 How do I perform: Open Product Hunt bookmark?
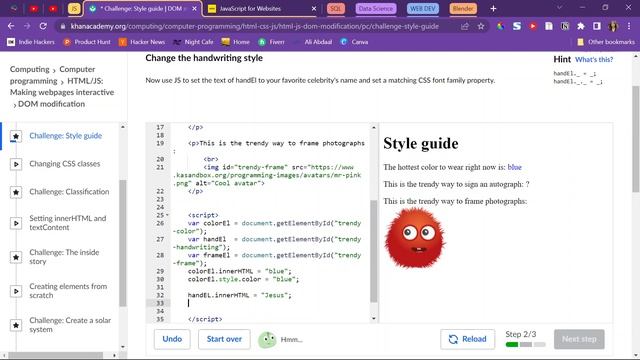(x=87, y=42)
